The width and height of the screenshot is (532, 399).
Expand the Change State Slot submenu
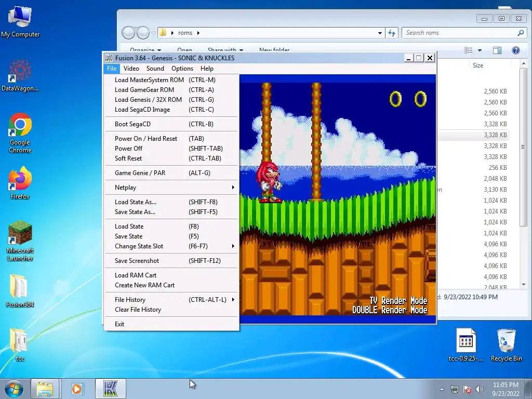click(x=233, y=246)
